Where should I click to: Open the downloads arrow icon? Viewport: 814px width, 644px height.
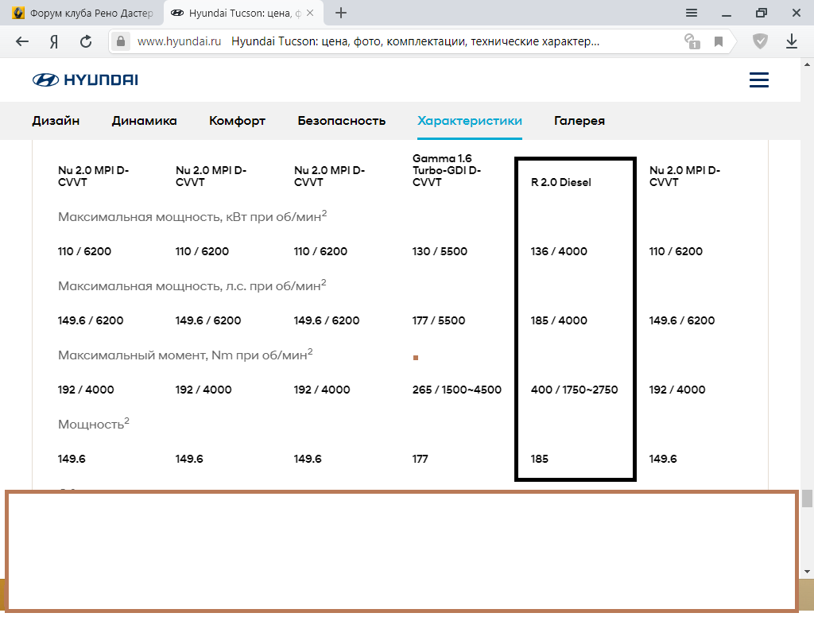click(x=791, y=41)
